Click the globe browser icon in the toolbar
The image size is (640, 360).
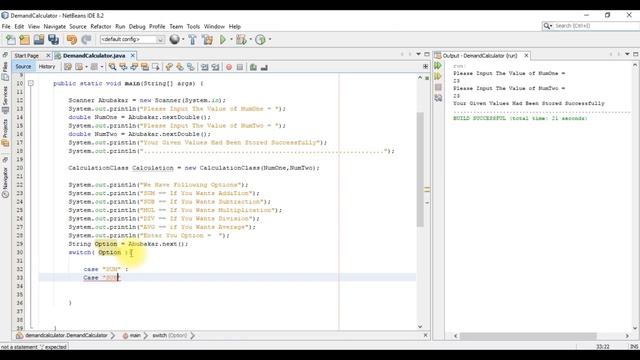pyautogui.click(x=174, y=39)
